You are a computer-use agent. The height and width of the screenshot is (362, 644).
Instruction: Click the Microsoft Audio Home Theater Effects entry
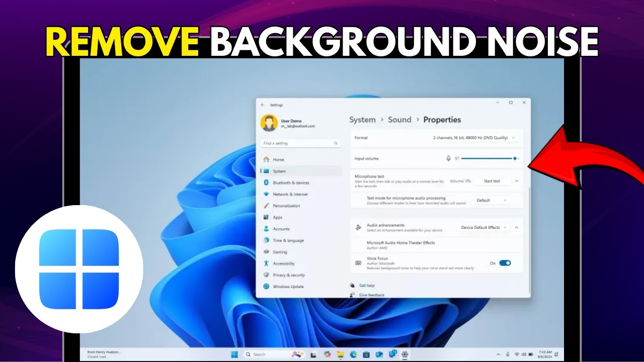click(437, 245)
